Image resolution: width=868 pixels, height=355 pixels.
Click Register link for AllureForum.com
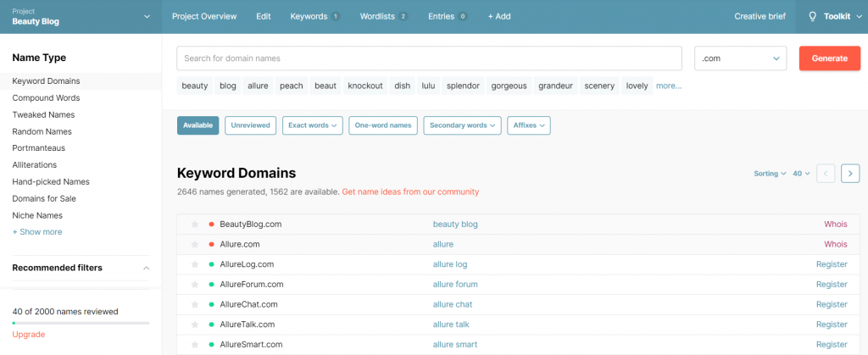(831, 285)
